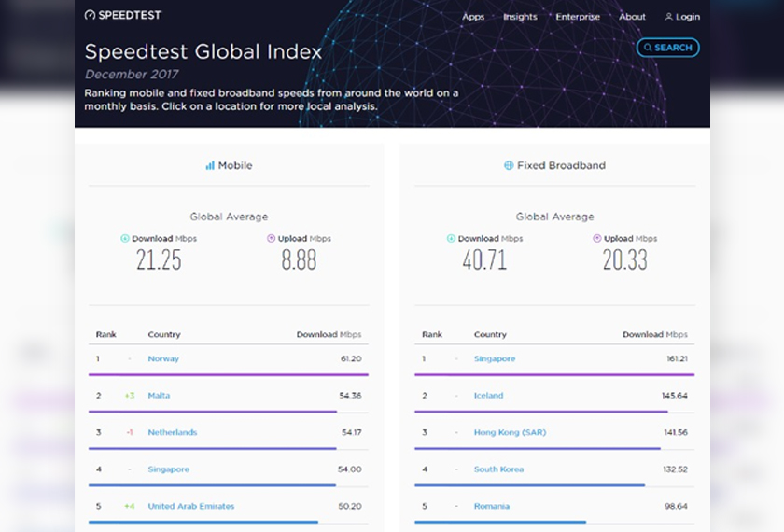Click Malta's +3 rank change
The image size is (784, 532).
[130, 395]
